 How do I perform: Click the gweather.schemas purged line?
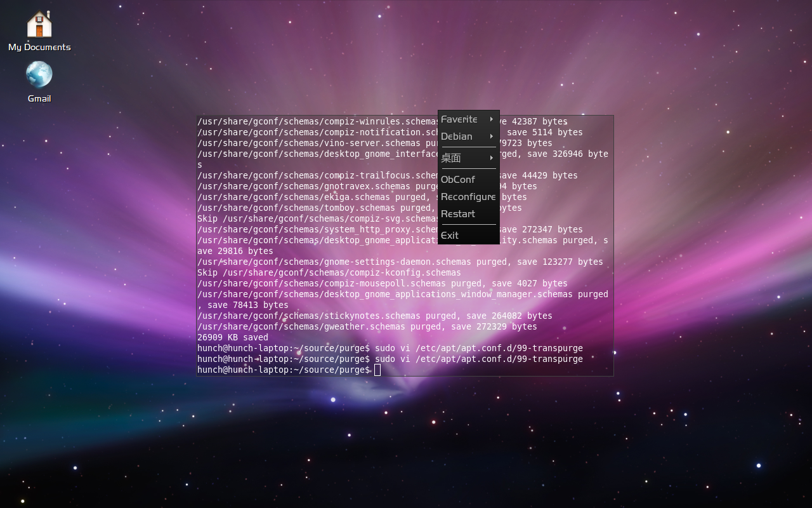[367, 326]
